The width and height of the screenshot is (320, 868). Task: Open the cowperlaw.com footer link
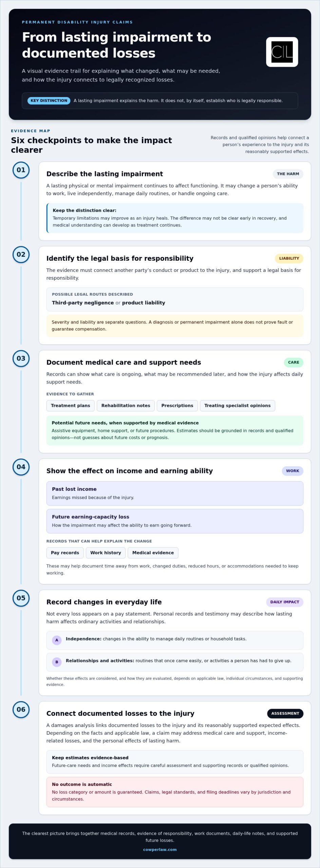[x=160, y=850]
